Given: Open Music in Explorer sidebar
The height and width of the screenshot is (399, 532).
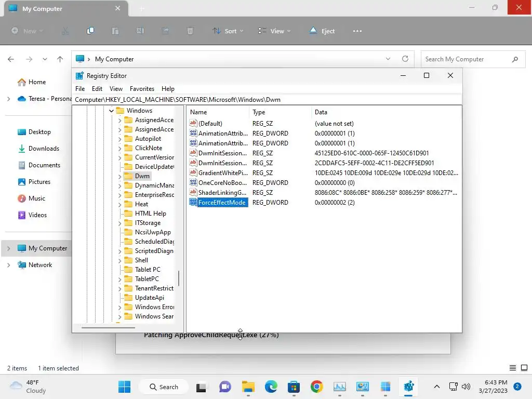Looking at the screenshot, I should point(37,198).
